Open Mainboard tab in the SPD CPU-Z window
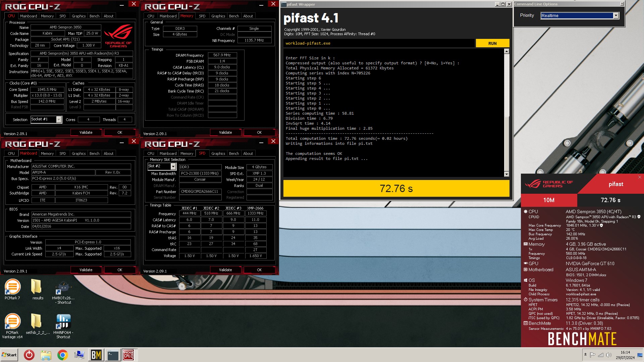Screen dimensions: 644x362 pos(168,154)
